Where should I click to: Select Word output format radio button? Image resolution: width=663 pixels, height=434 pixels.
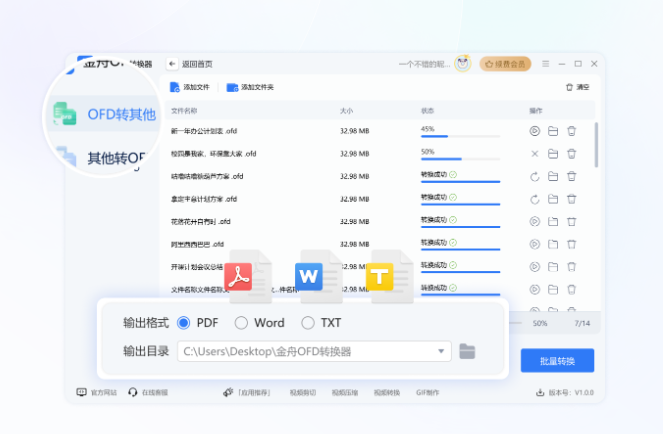coord(241,323)
